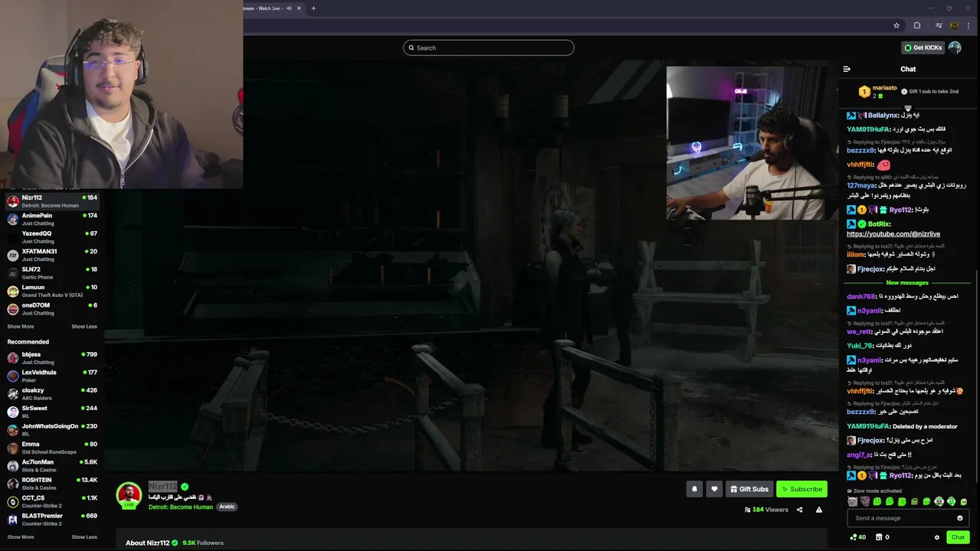Expand the gift leaderboard chevron below mariaato
This screenshot has width=980, height=551.
click(908, 108)
